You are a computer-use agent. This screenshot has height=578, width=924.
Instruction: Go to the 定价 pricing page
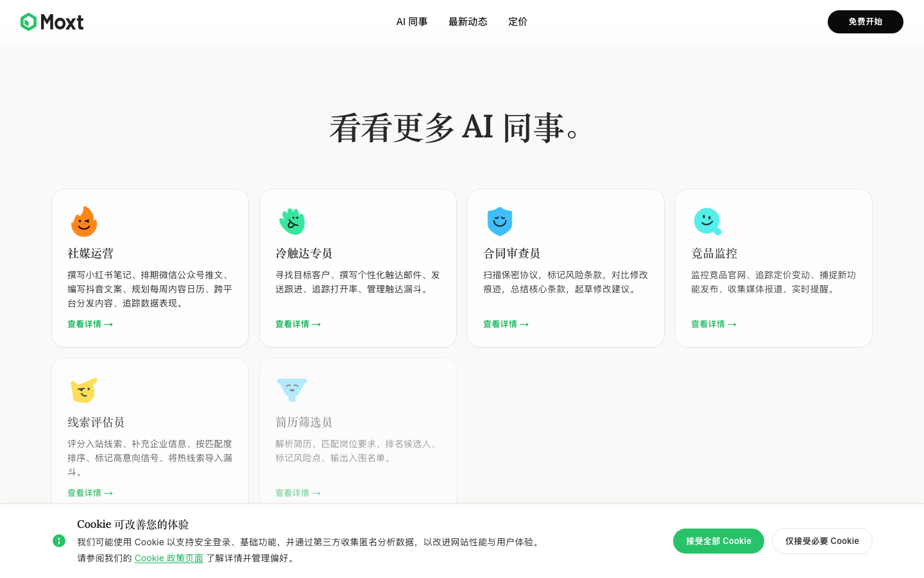coord(518,22)
